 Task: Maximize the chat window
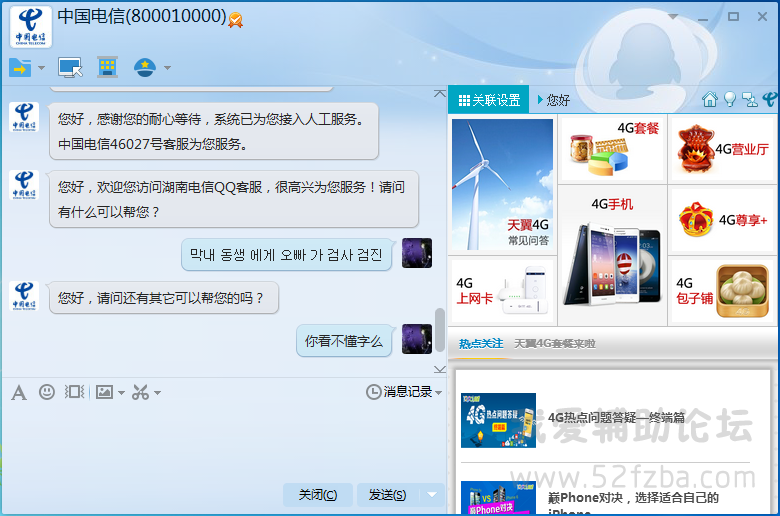(x=733, y=16)
